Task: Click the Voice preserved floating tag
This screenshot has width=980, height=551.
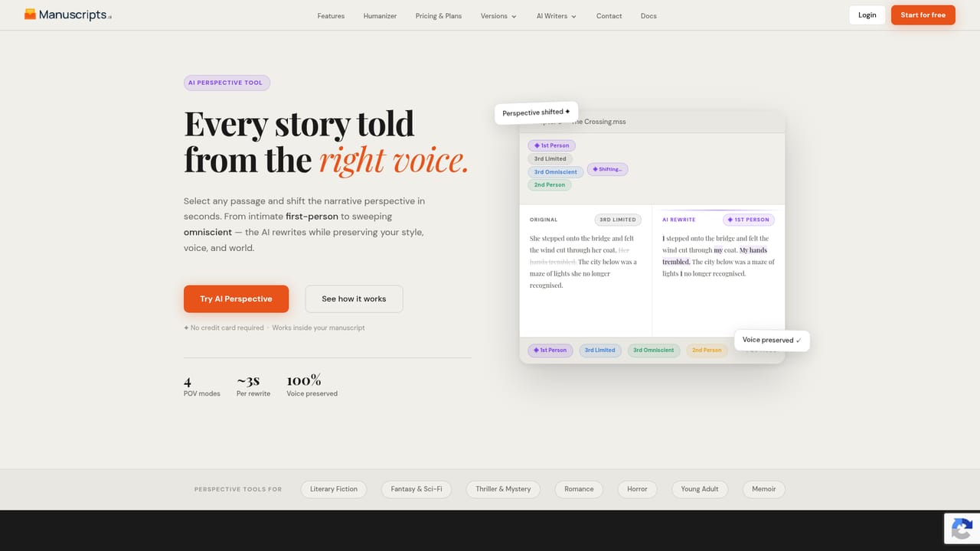Action: click(772, 340)
